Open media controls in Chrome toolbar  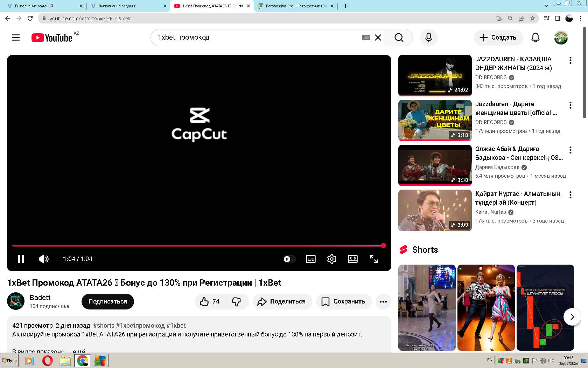[x=546, y=18]
